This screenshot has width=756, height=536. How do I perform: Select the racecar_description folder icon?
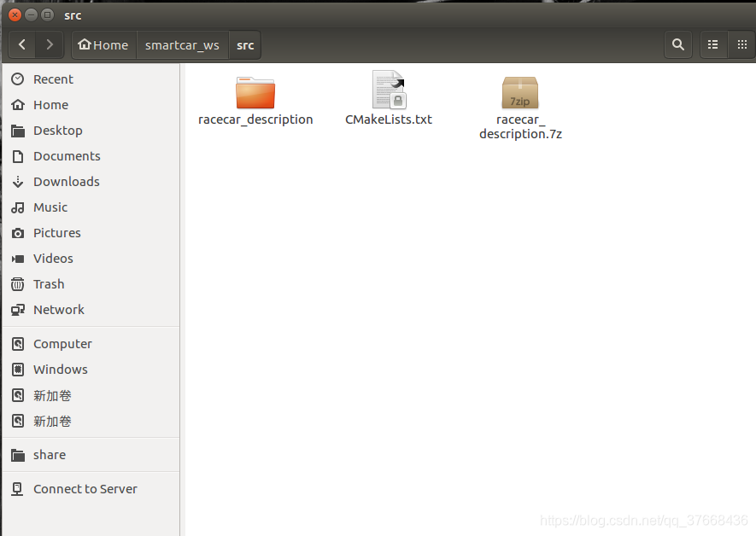tap(255, 92)
